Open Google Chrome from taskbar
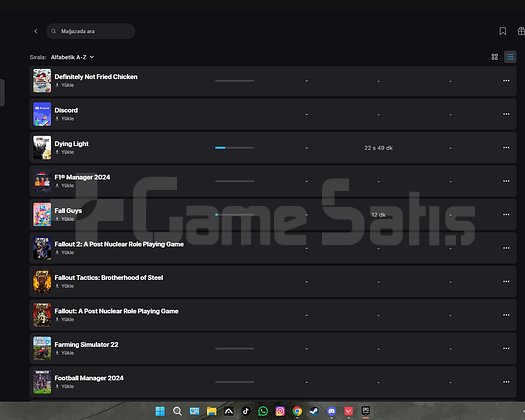The height and width of the screenshot is (420, 525). [297, 411]
